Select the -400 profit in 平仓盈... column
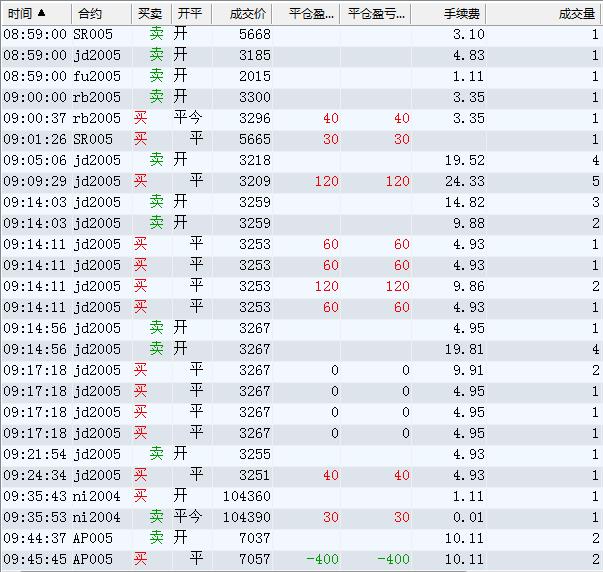Image resolution: width=603 pixels, height=572 pixels. (x=322, y=559)
